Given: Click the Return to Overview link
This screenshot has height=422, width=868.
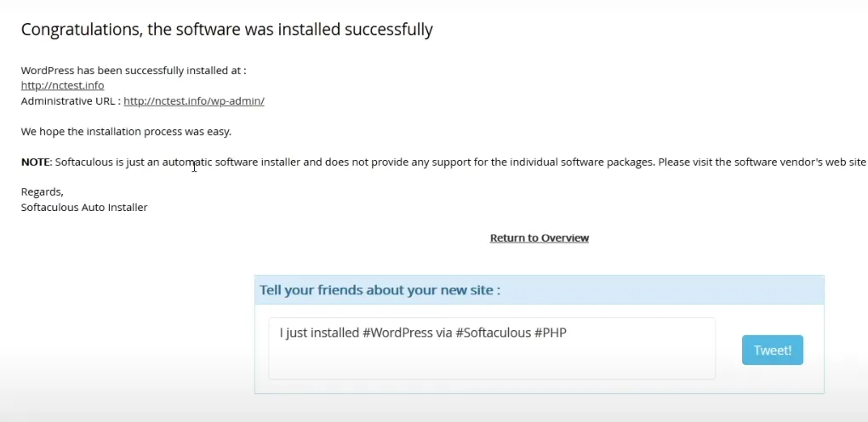Looking at the screenshot, I should (x=540, y=238).
